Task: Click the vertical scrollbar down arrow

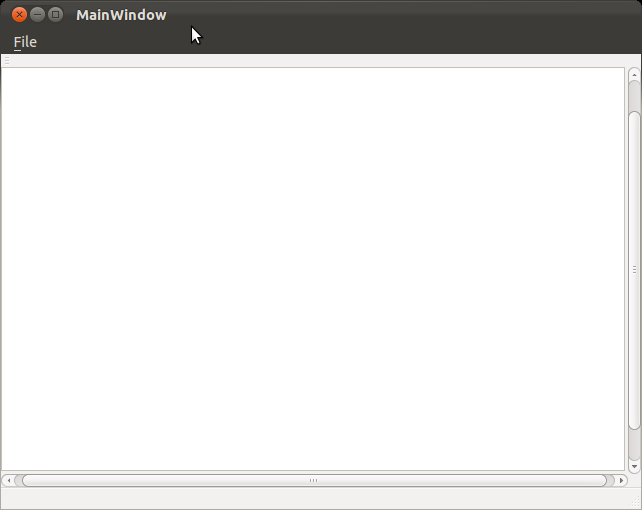Action: tap(634, 466)
